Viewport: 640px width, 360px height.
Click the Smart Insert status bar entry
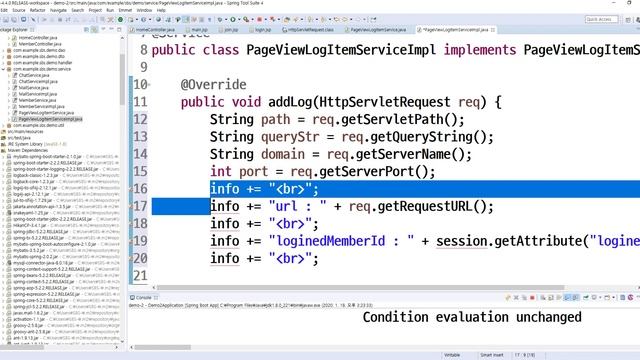tap(492, 355)
